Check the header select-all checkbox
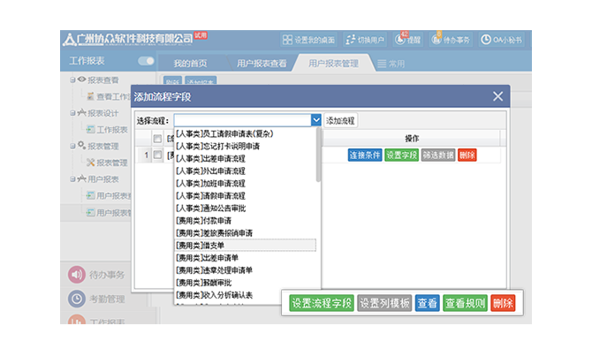The width and height of the screenshot is (592, 364). [x=157, y=139]
